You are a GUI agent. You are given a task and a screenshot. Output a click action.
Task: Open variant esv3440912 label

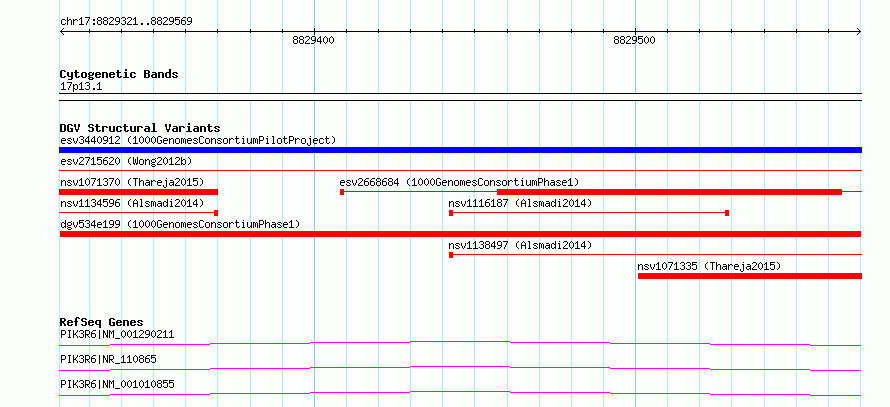click(198, 140)
